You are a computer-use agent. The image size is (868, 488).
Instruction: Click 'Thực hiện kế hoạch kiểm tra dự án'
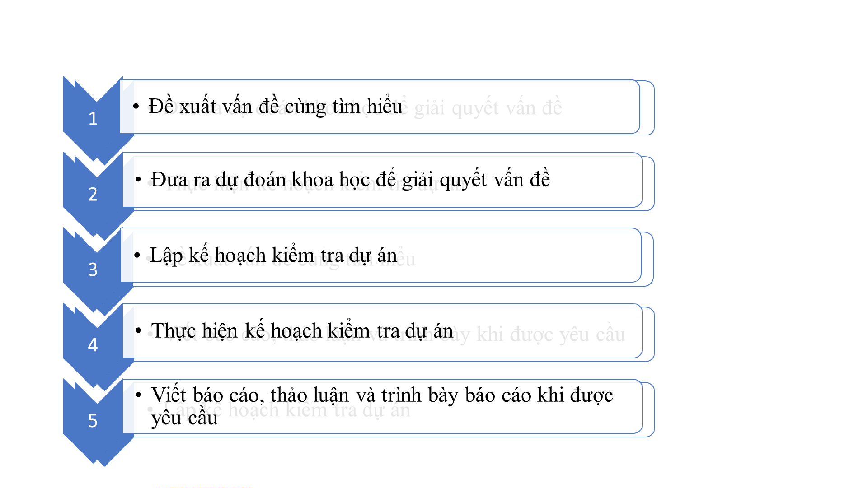click(302, 331)
